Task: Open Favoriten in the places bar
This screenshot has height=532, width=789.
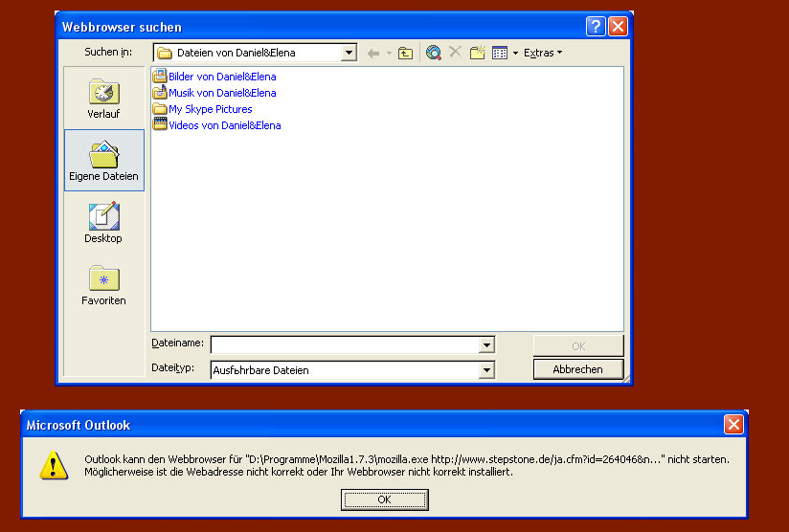Action: click(103, 285)
